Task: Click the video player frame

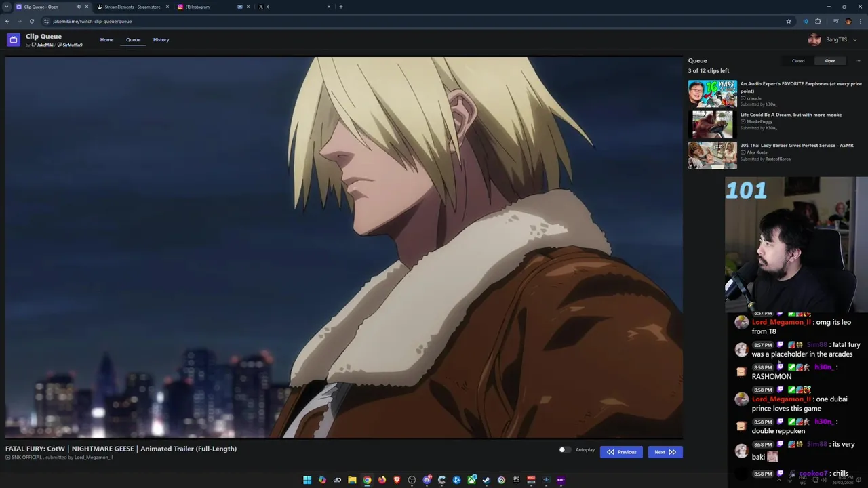Action: 344,247
